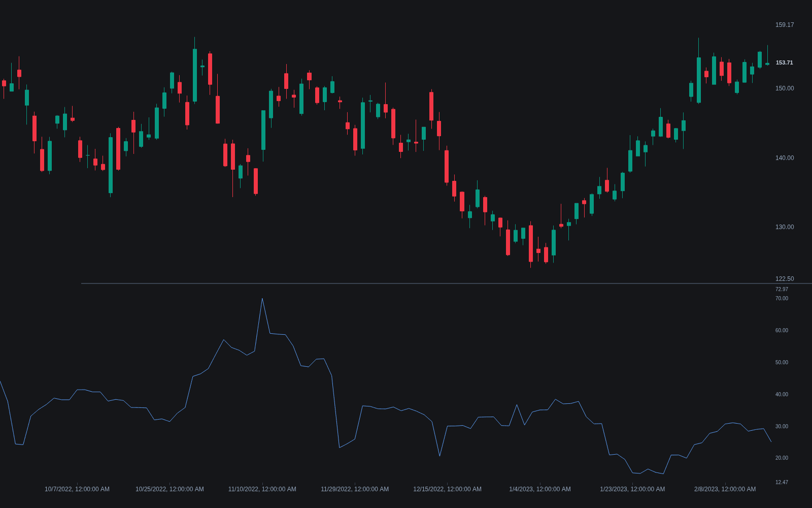Click the 10/25/2022 date axis label
This screenshot has height=508, width=812.
(x=170, y=489)
